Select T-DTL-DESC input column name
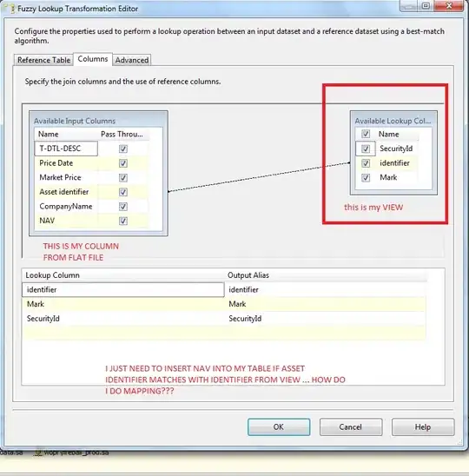The height and width of the screenshot is (476, 469). 66,149
